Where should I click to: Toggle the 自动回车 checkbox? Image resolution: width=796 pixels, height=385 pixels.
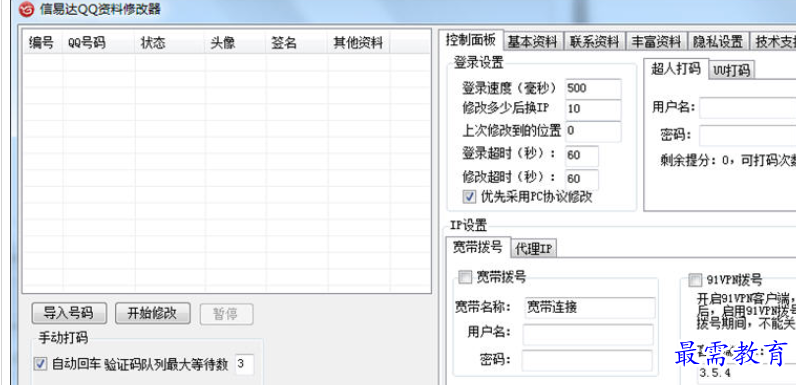40,364
